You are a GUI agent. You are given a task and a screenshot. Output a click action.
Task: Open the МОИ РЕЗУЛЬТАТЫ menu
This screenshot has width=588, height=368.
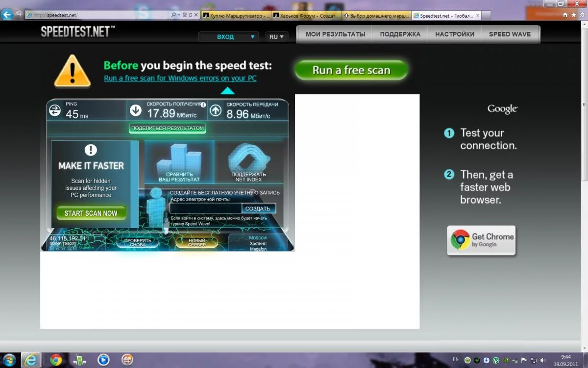point(336,34)
